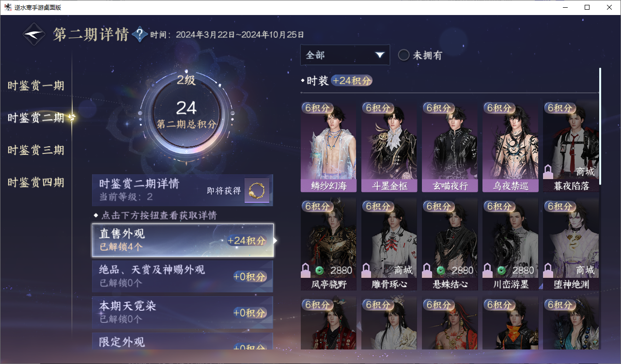The height and width of the screenshot is (364, 621).
Task: Click the golden ring reward icon
Action: [x=257, y=191]
